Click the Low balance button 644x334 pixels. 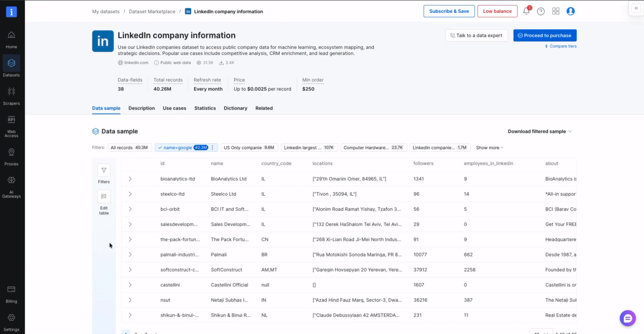(497, 11)
